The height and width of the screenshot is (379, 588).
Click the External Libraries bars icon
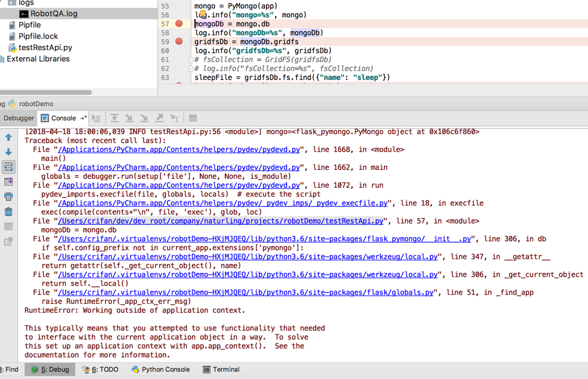[x=2, y=59]
